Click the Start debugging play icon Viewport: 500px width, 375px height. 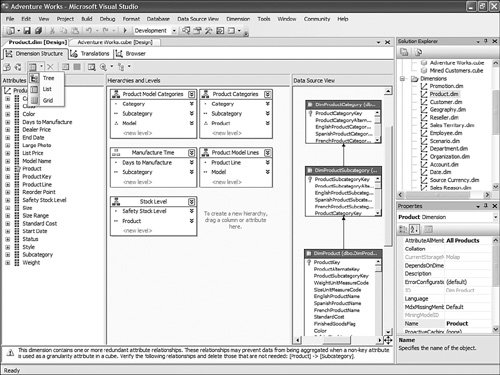click(125, 31)
